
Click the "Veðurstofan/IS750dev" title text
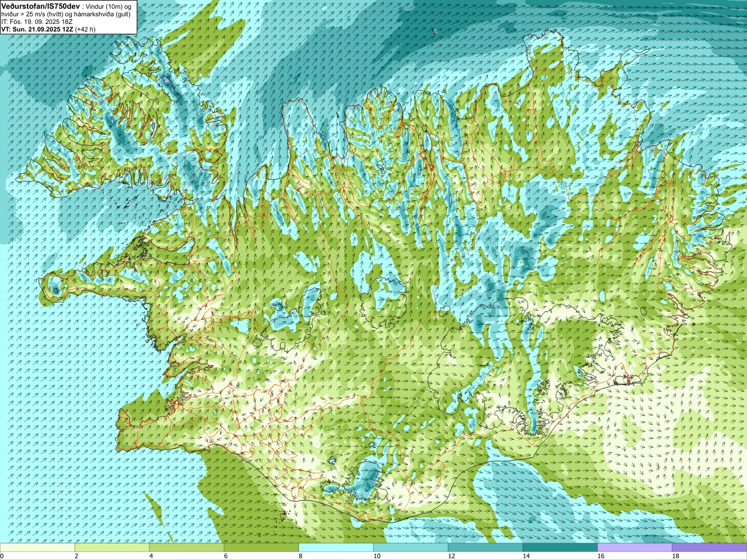point(40,5)
